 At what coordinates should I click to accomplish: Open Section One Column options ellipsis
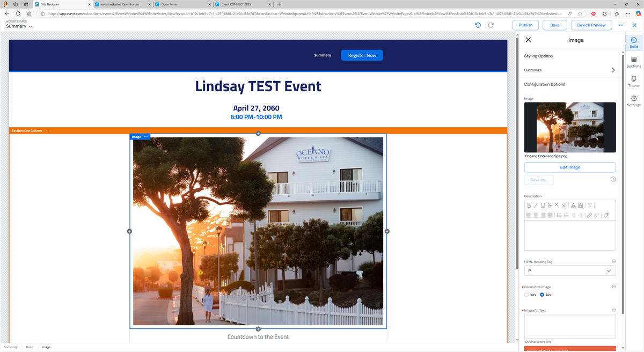click(x=48, y=130)
